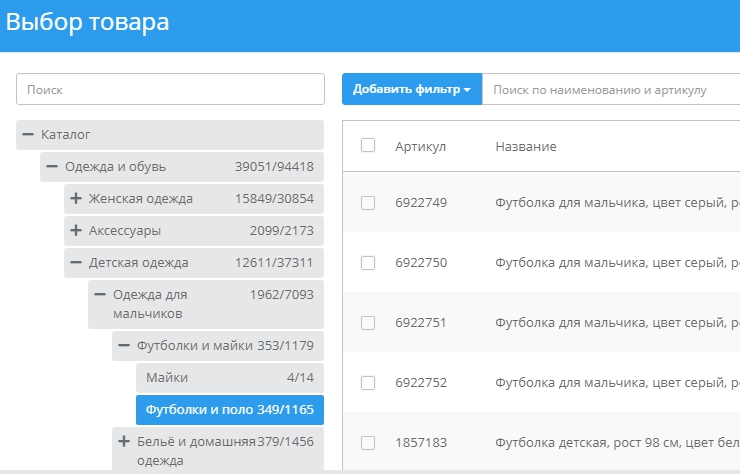Focus the category tree Поиск field
The width and height of the screenshot is (740, 474).
point(170,89)
